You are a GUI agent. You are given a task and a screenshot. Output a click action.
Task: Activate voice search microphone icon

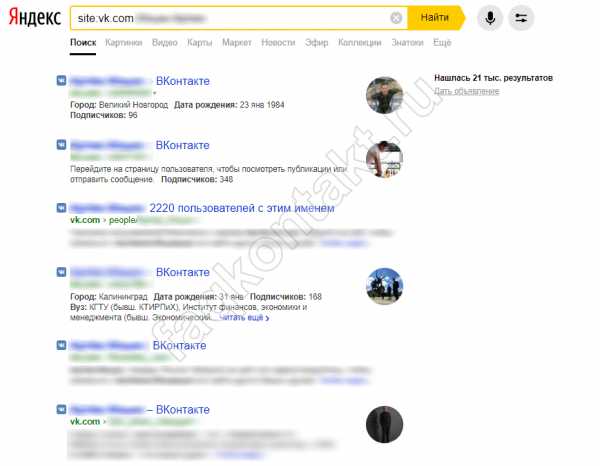pos(490,18)
